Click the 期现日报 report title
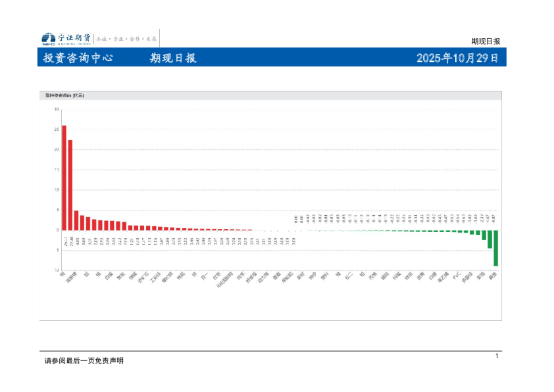554x392 pixels. pyautogui.click(x=173, y=58)
